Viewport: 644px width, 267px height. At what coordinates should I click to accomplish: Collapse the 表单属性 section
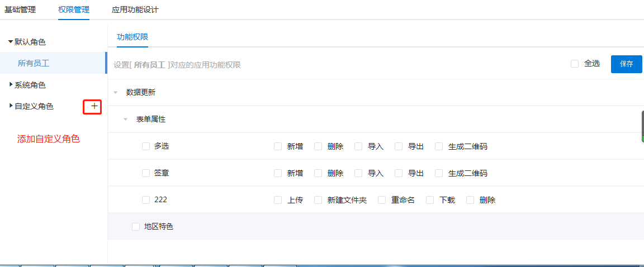click(126, 120)
